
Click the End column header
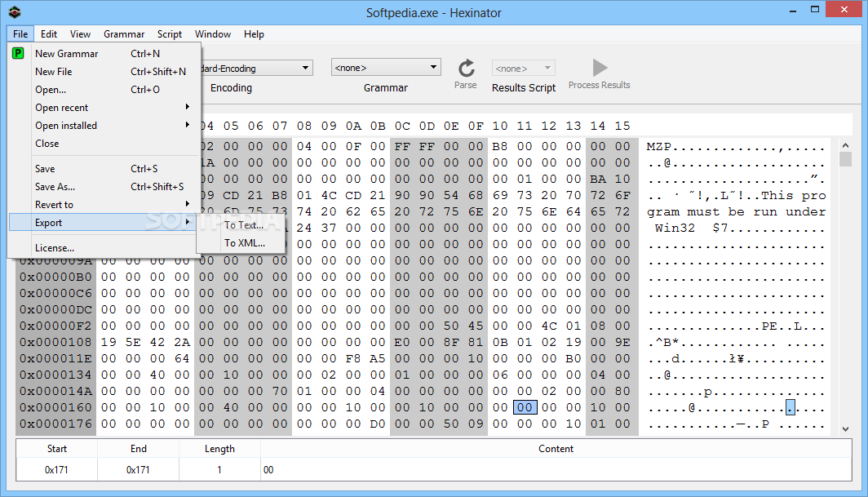pos(139,449)
